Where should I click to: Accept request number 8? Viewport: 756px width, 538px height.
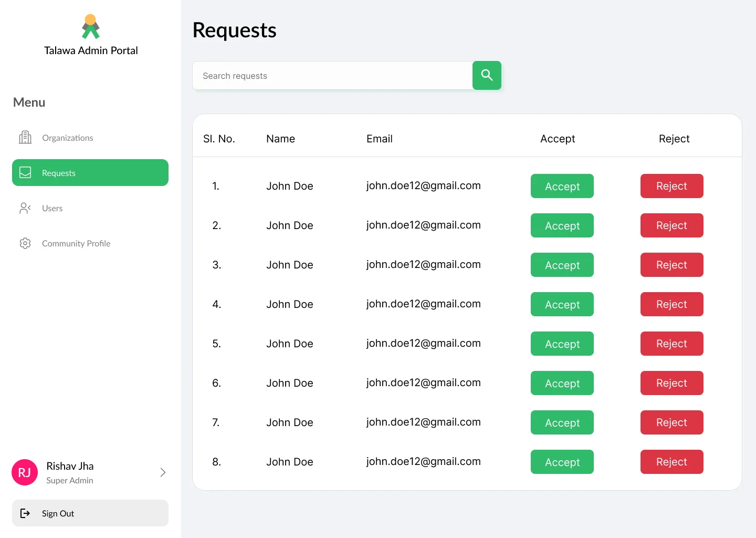point(562,462)
